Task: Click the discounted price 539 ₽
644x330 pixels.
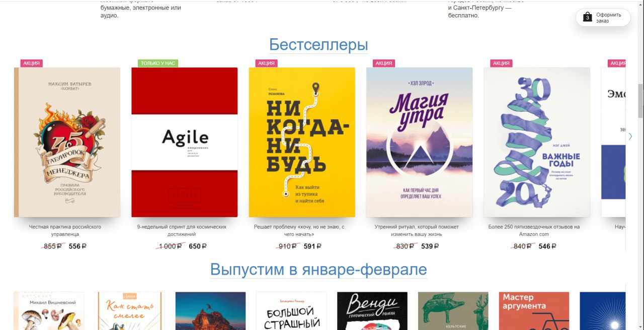Action: coord(430,246)
